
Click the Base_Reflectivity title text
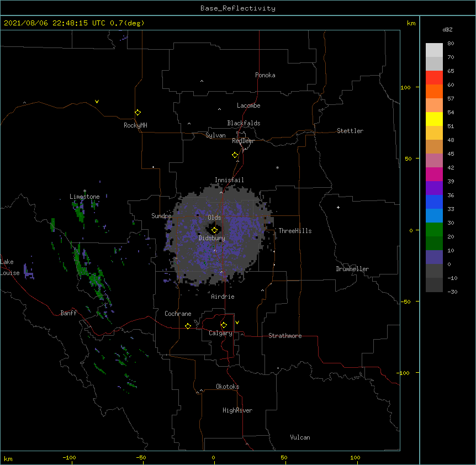tap(238, 8)
